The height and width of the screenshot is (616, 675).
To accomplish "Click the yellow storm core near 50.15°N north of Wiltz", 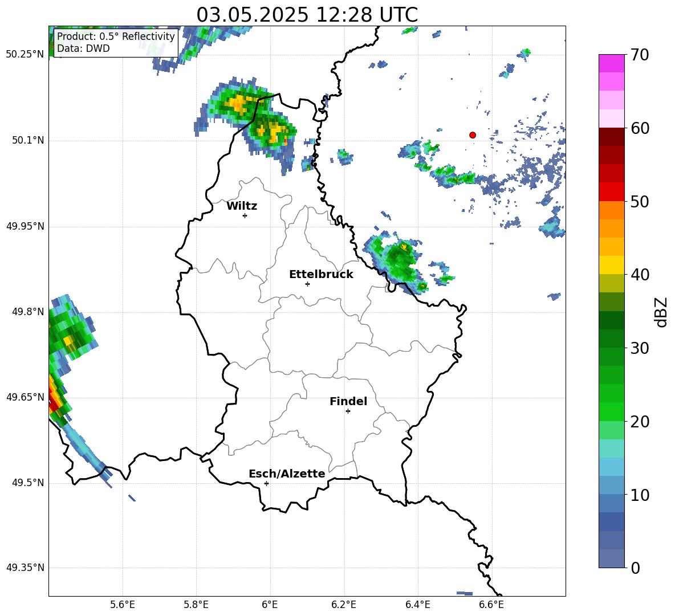I will tap(238, 103).
